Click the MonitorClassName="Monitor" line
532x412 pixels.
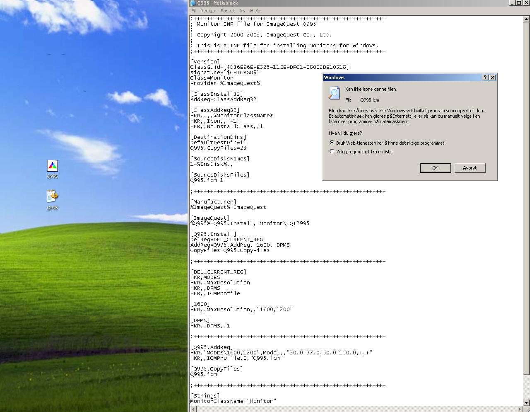click(x=233, y=401)
